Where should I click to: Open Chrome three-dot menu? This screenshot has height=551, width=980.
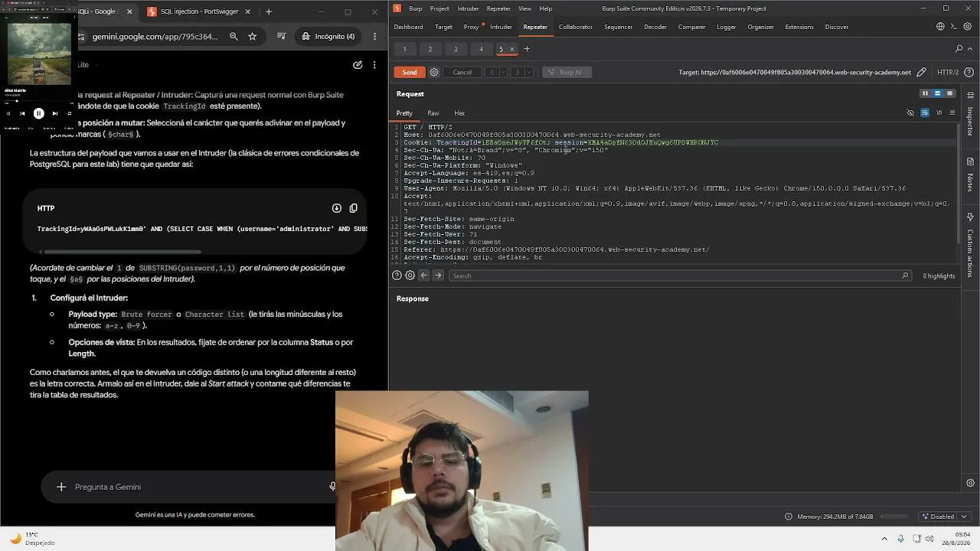(374, 36)
